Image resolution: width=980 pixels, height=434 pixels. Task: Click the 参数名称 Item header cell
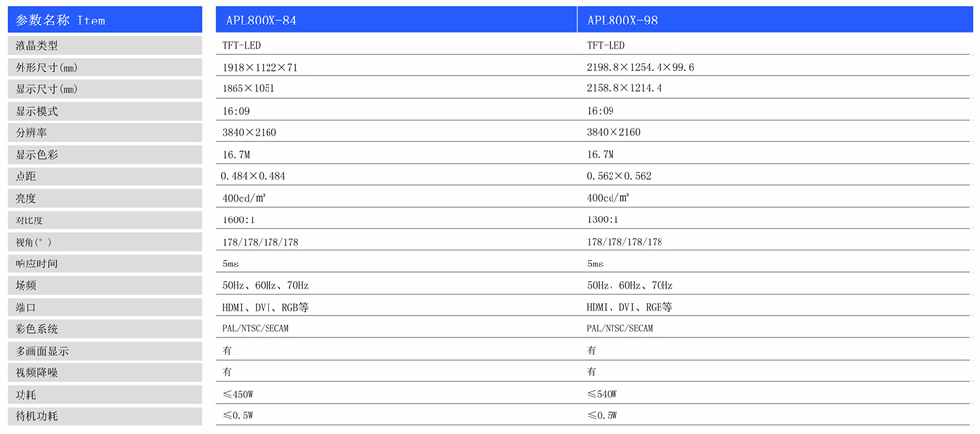(x=61, y=20)
